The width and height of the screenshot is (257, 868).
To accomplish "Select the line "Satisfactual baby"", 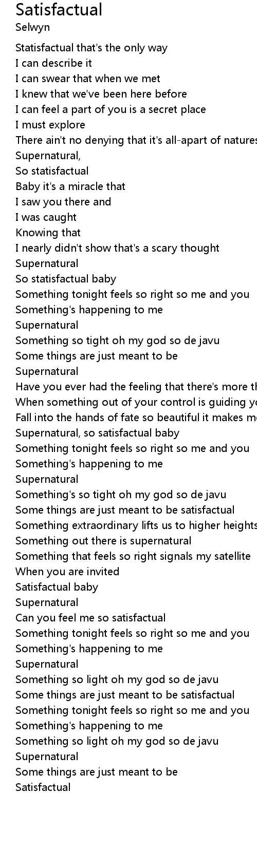I will click(x=57, y=587).
